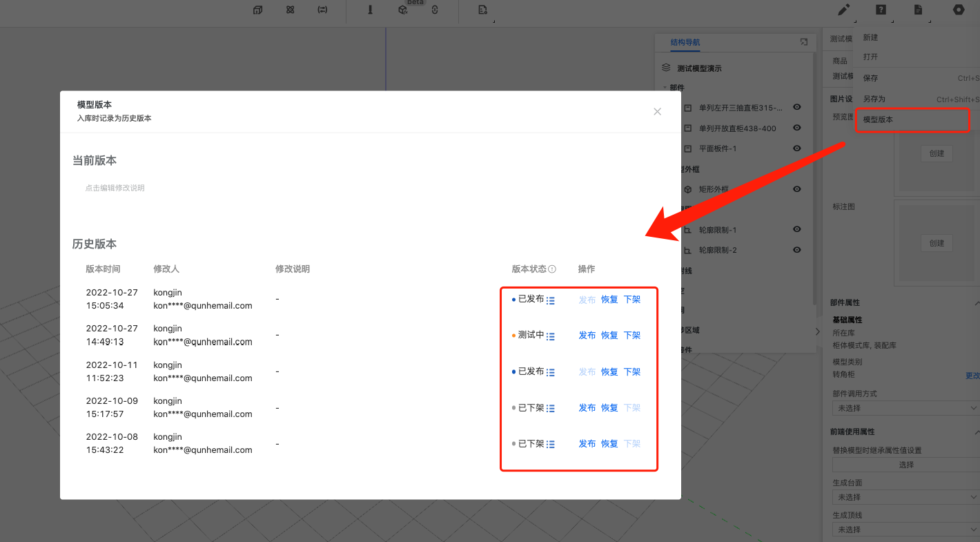This screenshot has width=980, height=542.
Task: Select 测试模型演示 root in structure tree
Action: point(699,68)
